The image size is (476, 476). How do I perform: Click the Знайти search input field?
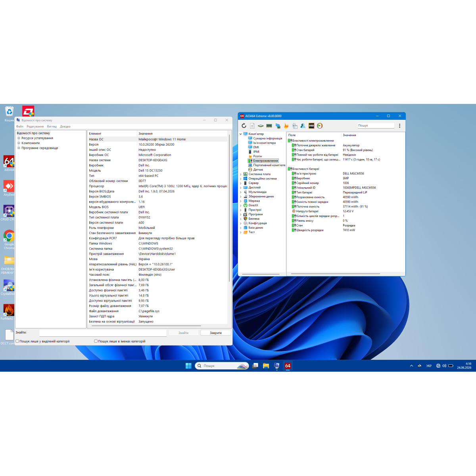pyautogui.click(x=103, y=333)
